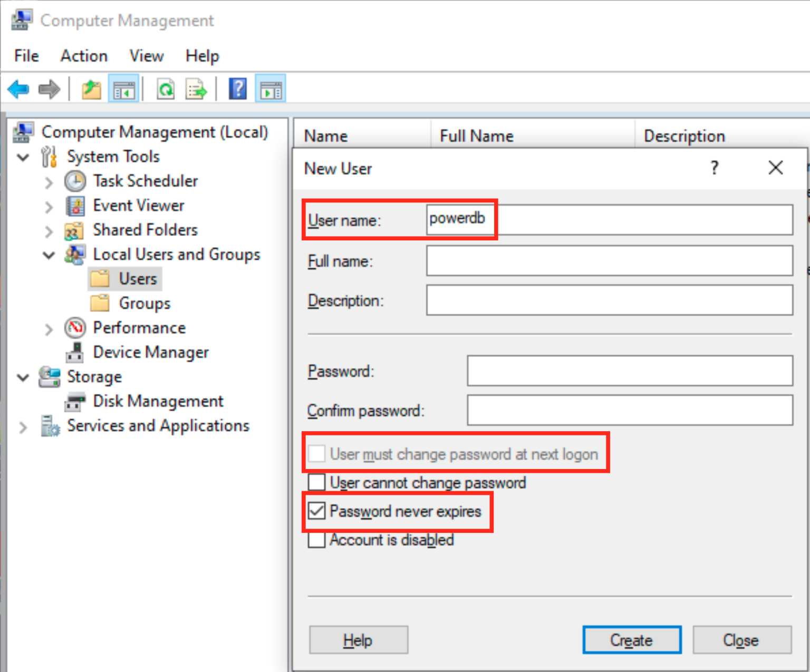Open help via the question mark toolbar icon
810x672 pixels.
[237, 89]
